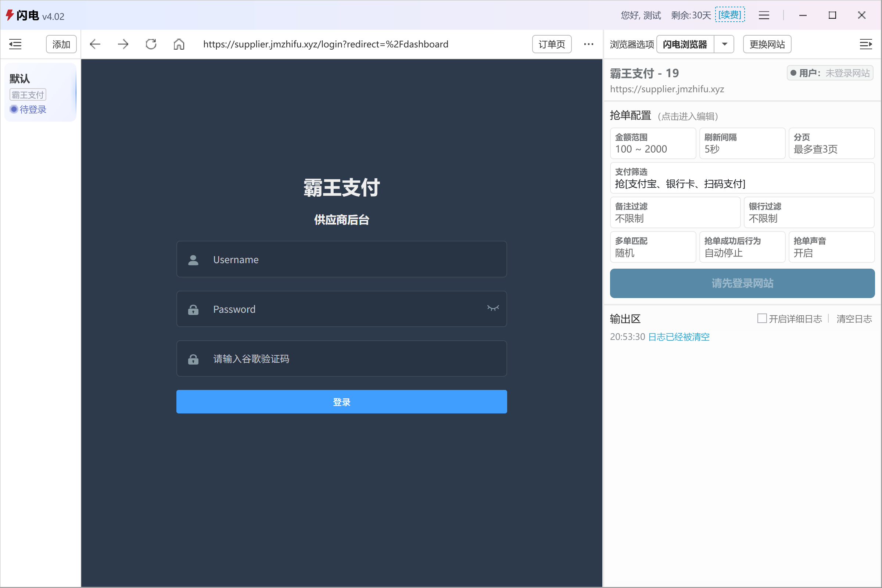Open the 金额范围 config card
The image size is (882, 588).
[653, 143]
